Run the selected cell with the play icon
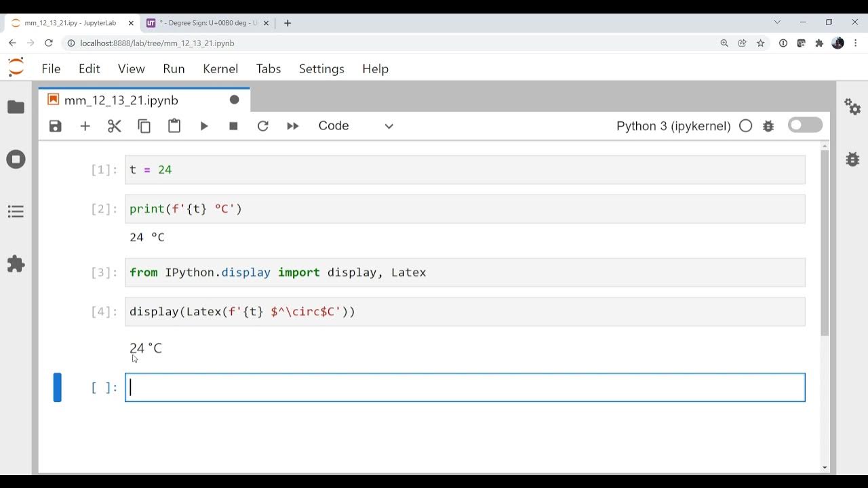Image resolution: width=868 pixels, height=488 pixels. click(x=204, y=126)
